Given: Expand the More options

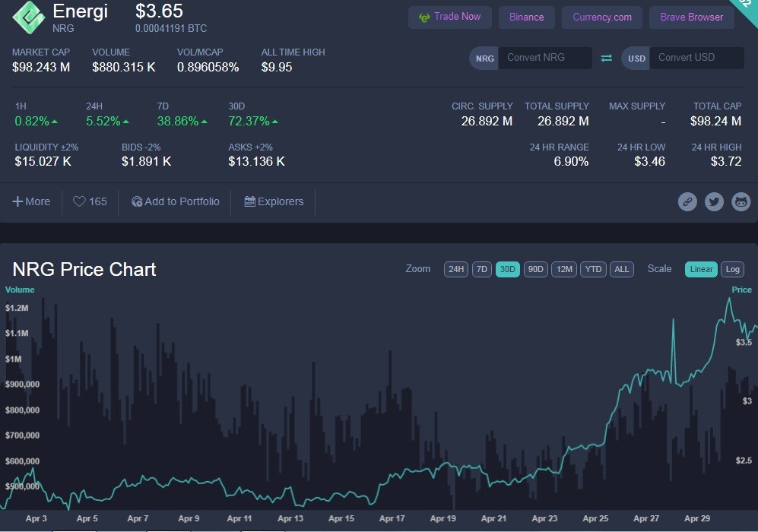Looking at the screenshot, I should (x=31, y=201).
